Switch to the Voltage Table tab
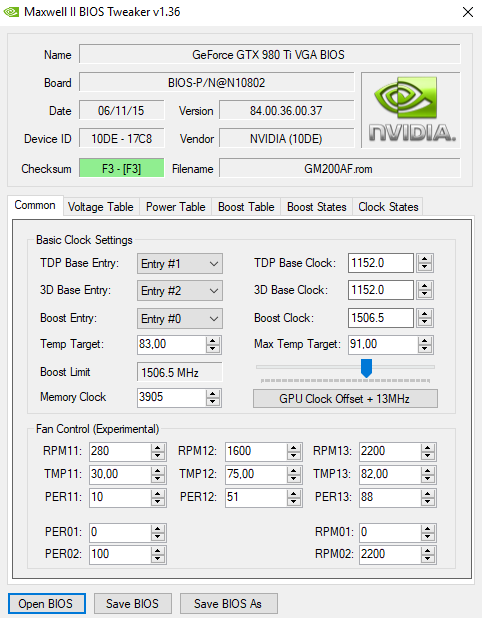The height and width of the screenshot is (618, 482). pos(100,207)
